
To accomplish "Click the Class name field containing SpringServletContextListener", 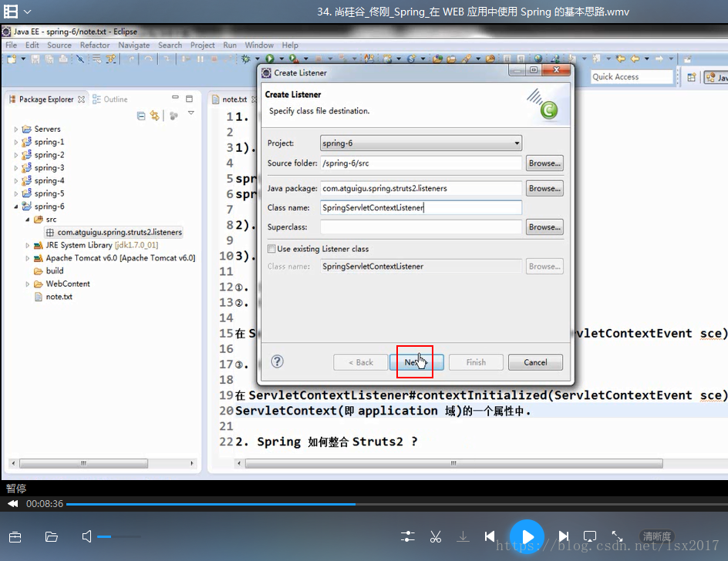I will [x=420, y=207].
